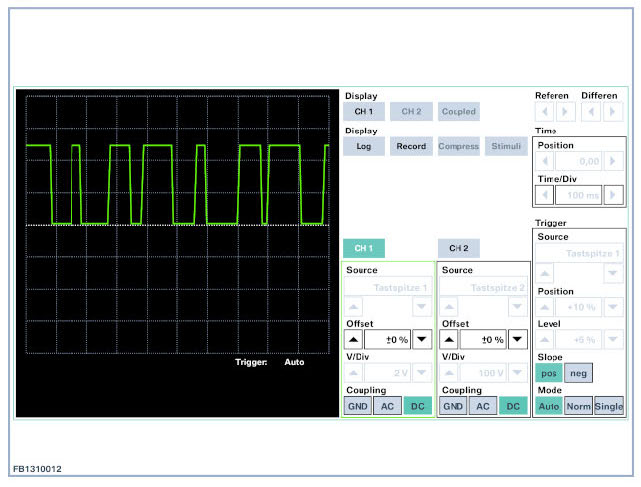Click Time Position right arrow

(x=614, y=161)
